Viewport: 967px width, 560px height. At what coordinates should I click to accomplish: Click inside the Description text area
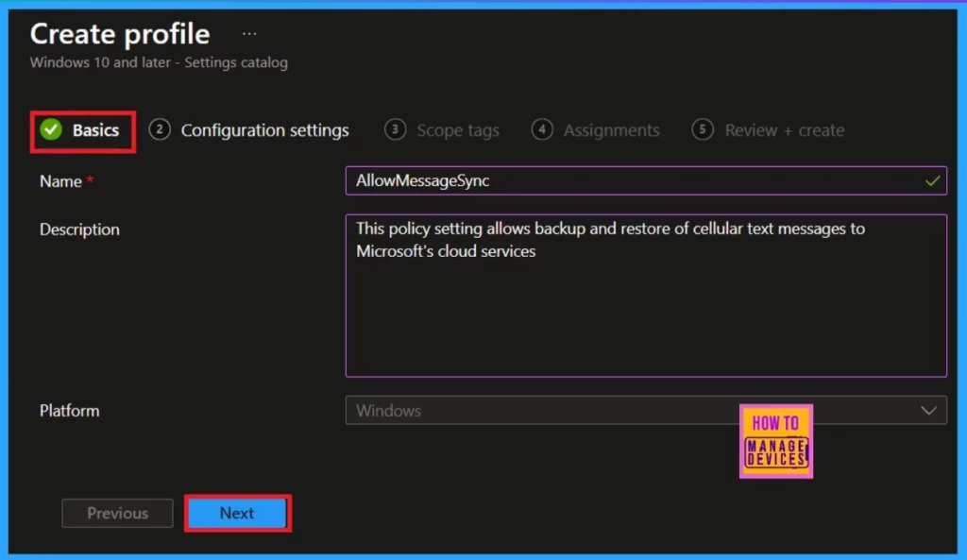pyautogui.click(x=646, y=296)
